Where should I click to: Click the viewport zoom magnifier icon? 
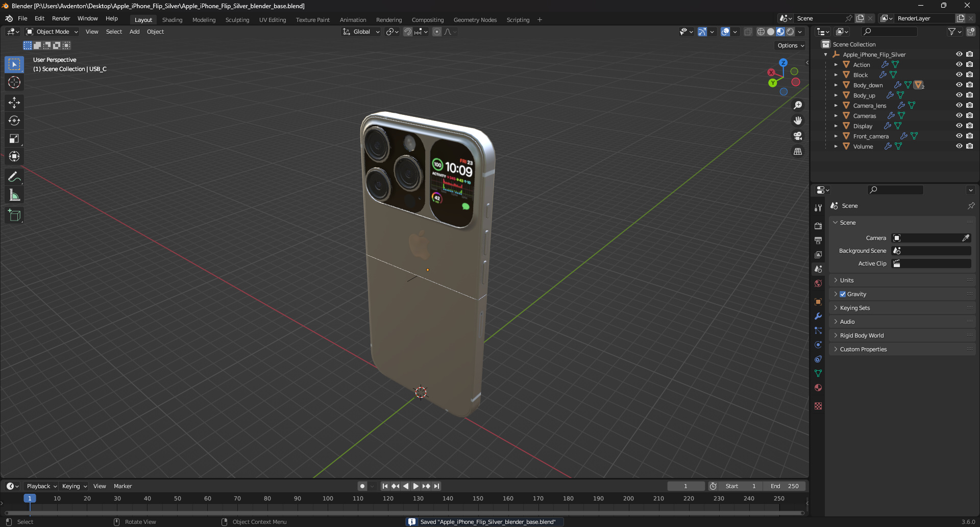click(798, 105)
